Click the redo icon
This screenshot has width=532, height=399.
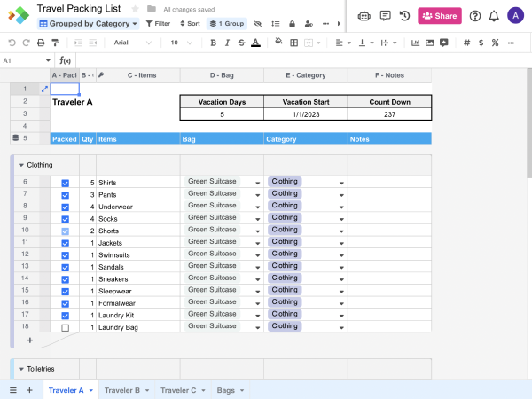coord(26,43)
